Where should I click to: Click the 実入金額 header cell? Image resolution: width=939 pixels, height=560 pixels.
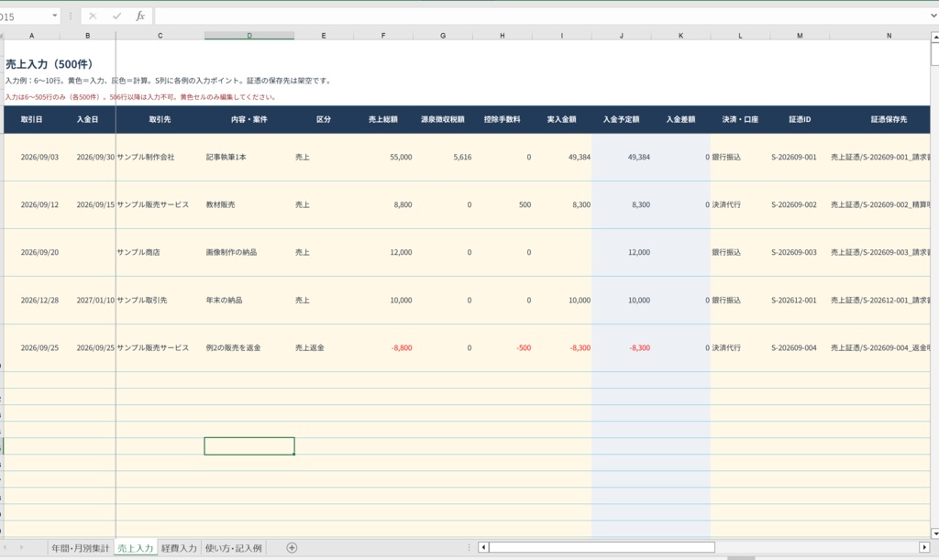coord(562,120)
